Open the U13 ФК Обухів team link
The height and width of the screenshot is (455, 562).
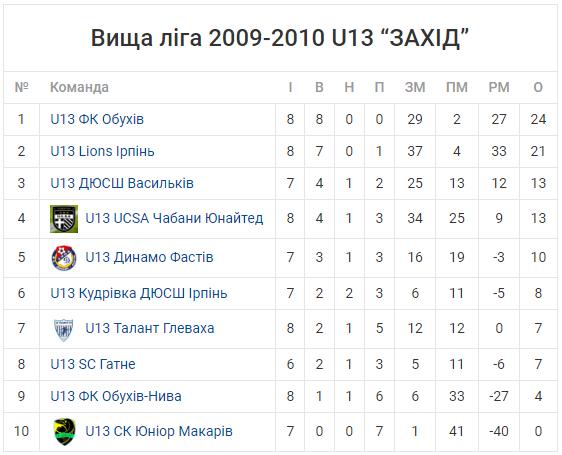[x=97, y=119]
